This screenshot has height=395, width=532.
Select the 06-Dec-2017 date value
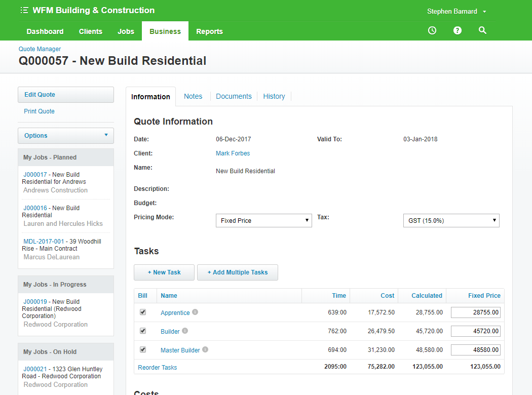(234, 139)
